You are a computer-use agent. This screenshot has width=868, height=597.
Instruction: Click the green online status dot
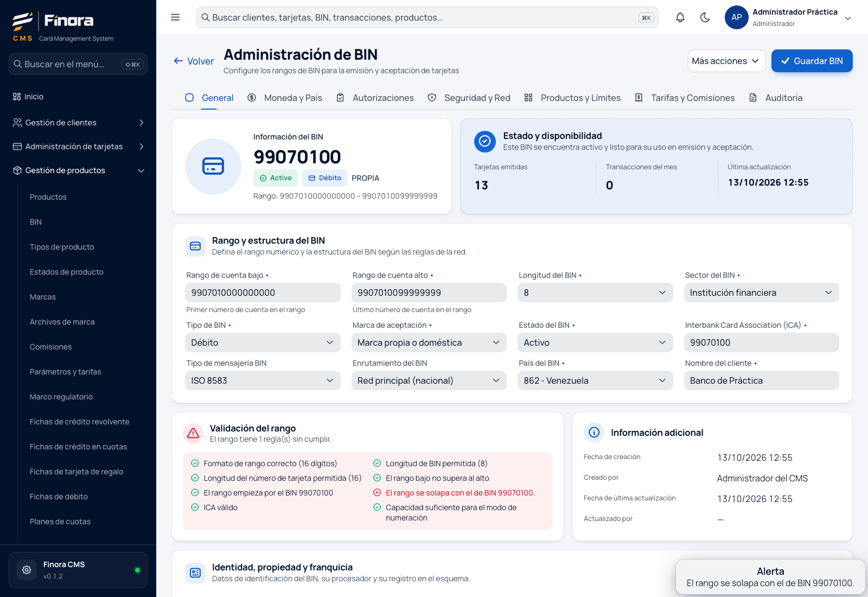coord(137,570)
